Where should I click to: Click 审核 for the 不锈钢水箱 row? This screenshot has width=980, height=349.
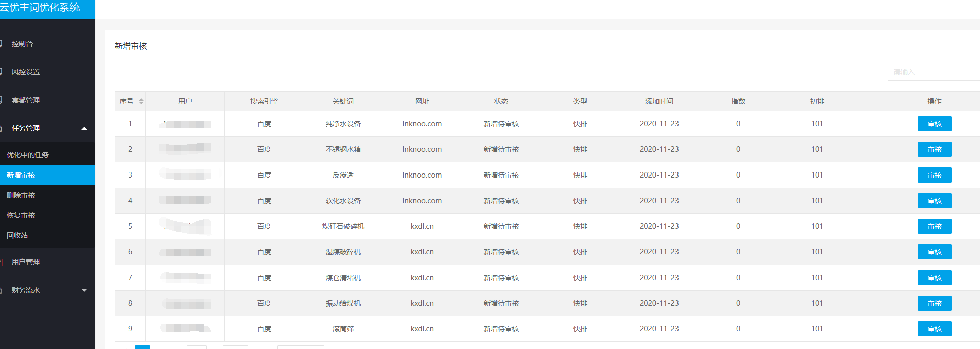click(x=934, y=149)
